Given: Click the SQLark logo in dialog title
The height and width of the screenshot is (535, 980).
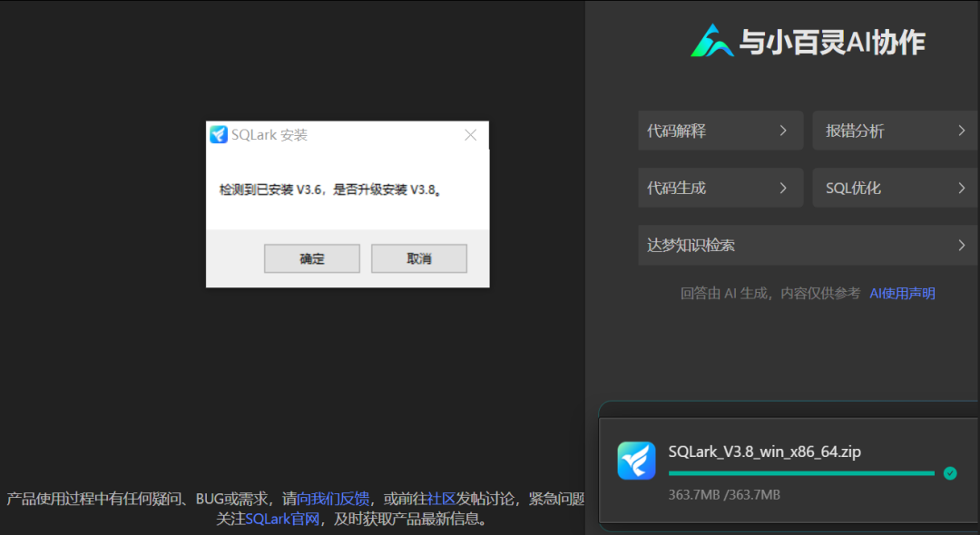Looking at the screenshot, I should pos(219,134).
